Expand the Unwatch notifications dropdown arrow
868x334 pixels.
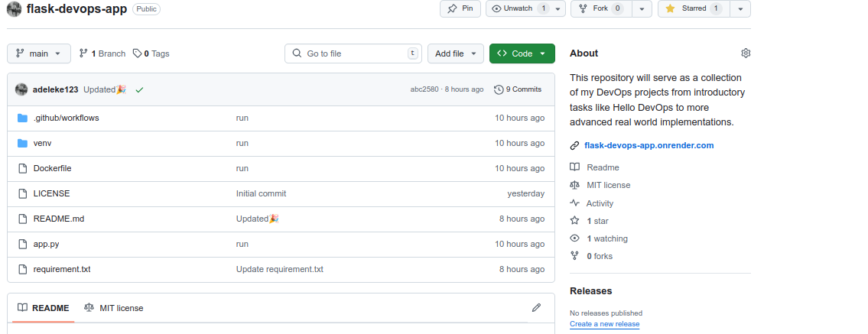557,8
